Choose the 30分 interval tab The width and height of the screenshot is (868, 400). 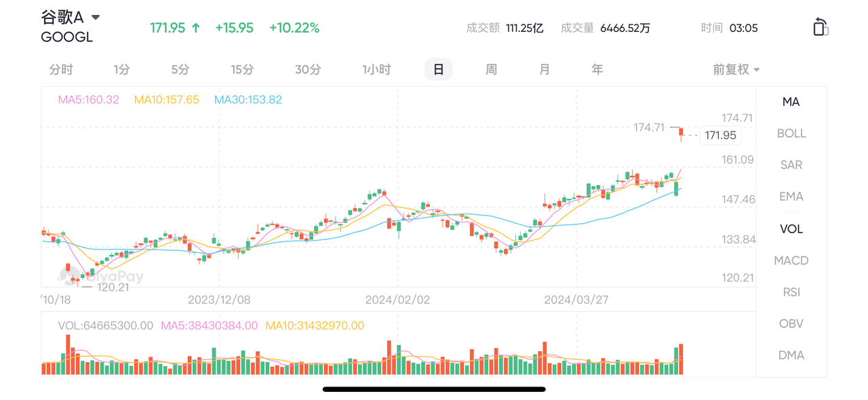308,69
